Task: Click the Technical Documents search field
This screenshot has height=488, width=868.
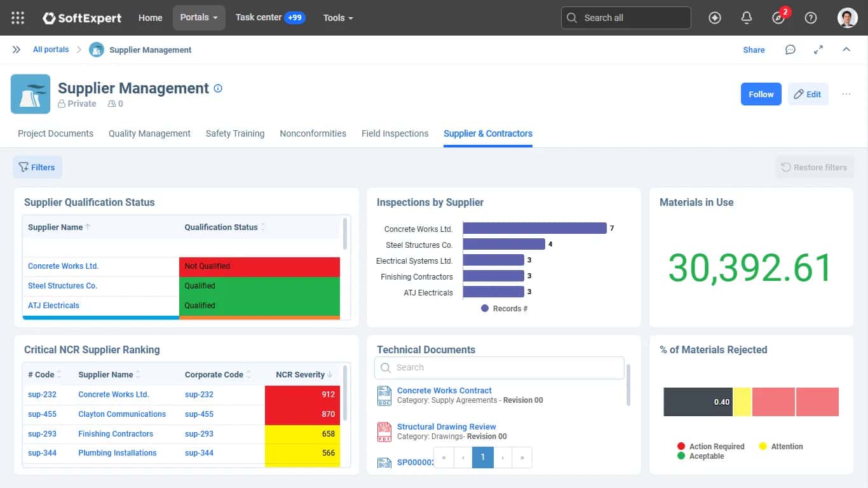Action: tap(499, 367)
